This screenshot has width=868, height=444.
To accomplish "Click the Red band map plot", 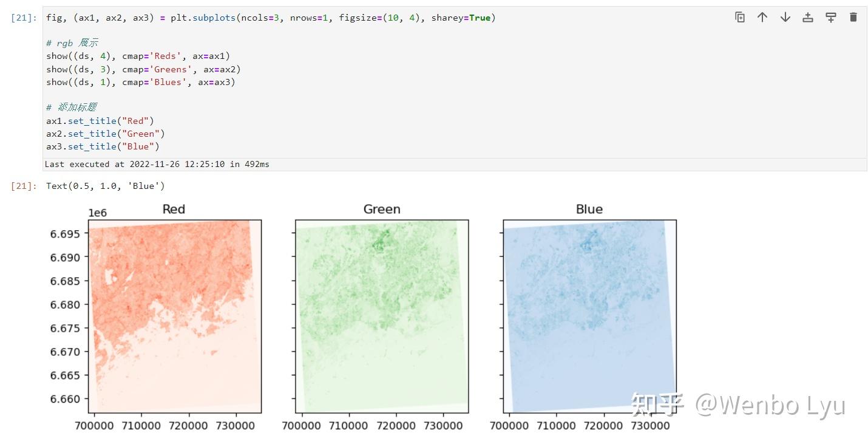I will [x=175, y=316].
